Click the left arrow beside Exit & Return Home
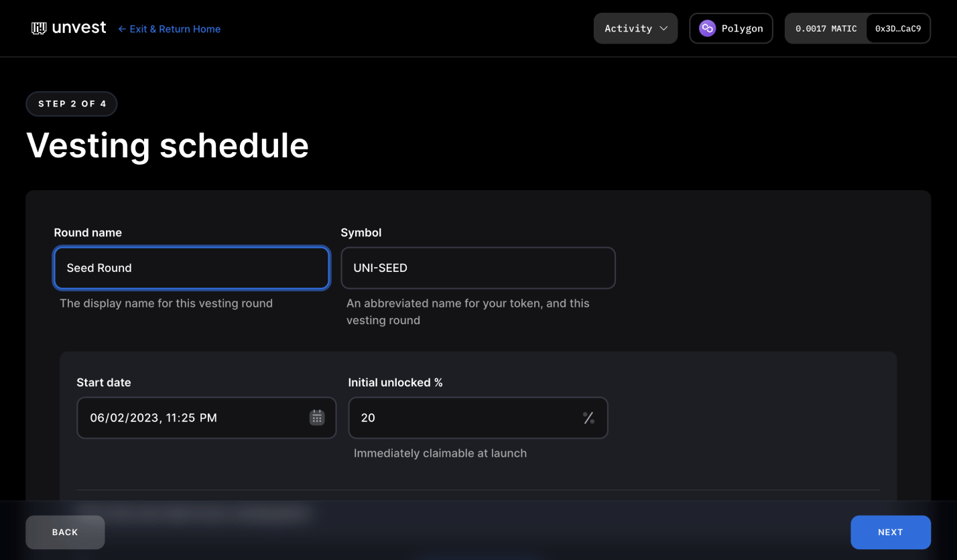 point(122,29)
